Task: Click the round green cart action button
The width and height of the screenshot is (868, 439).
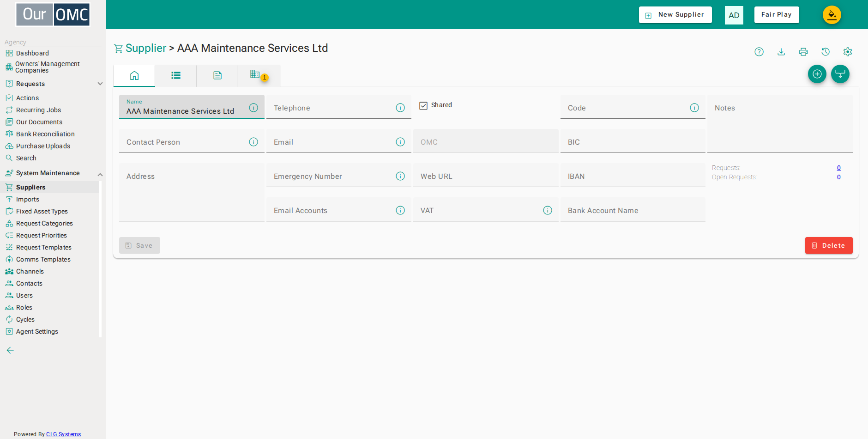Action: coord(840,74)
